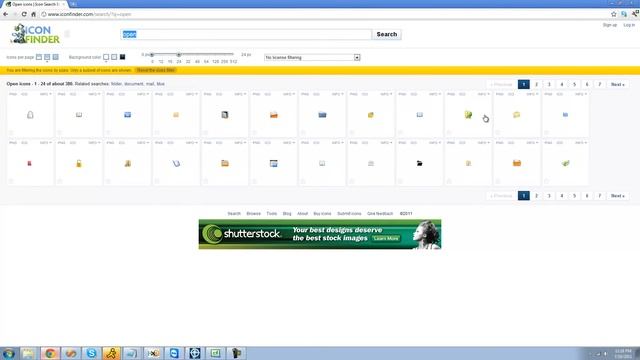
Task: Expand INFO menu on blue envelope cell
Action: click(x=143, y=94)
